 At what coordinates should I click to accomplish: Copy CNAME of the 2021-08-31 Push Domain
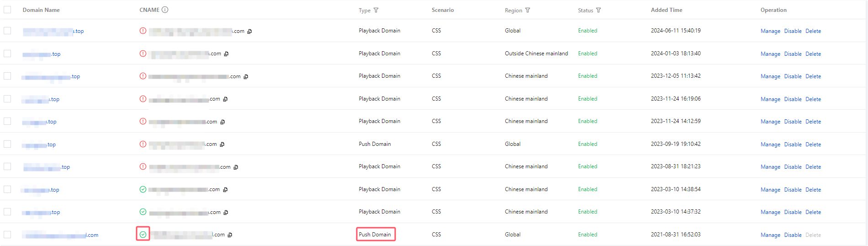tap(230, 235)
